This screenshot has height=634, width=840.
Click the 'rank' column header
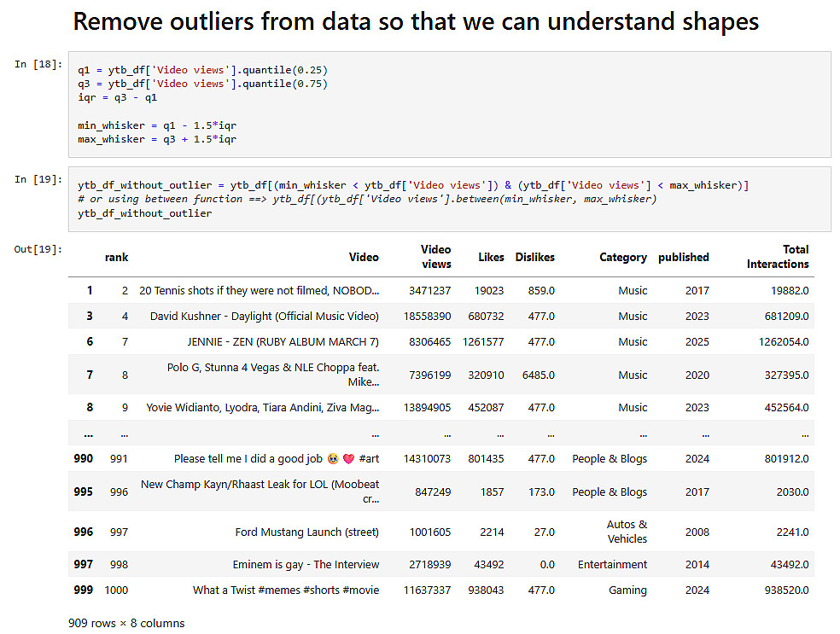coord(116,257)
